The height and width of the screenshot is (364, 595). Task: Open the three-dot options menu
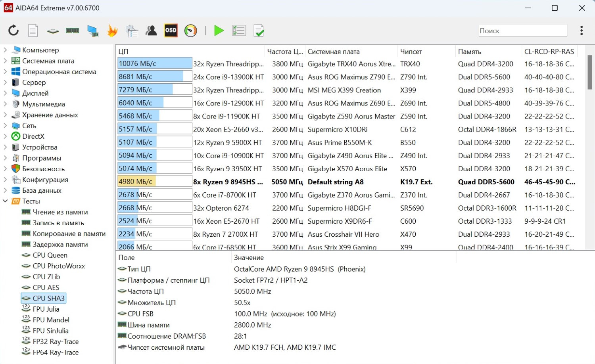(x=581, y=31)
